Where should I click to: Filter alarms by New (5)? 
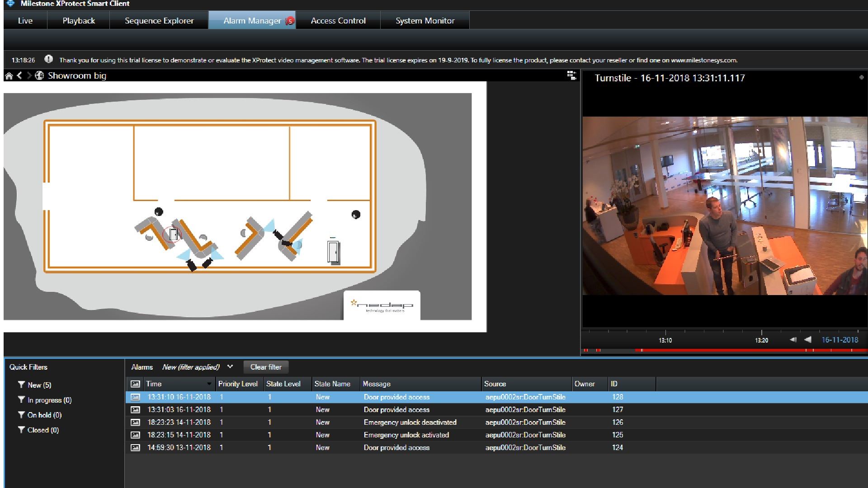pyautogui.click(x=35, y=385)
